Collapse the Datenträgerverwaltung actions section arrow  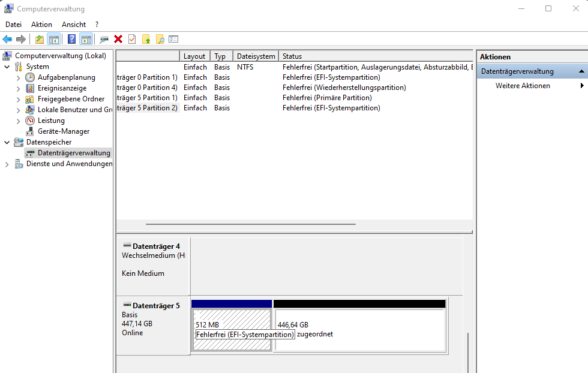[x=581, y=71]
